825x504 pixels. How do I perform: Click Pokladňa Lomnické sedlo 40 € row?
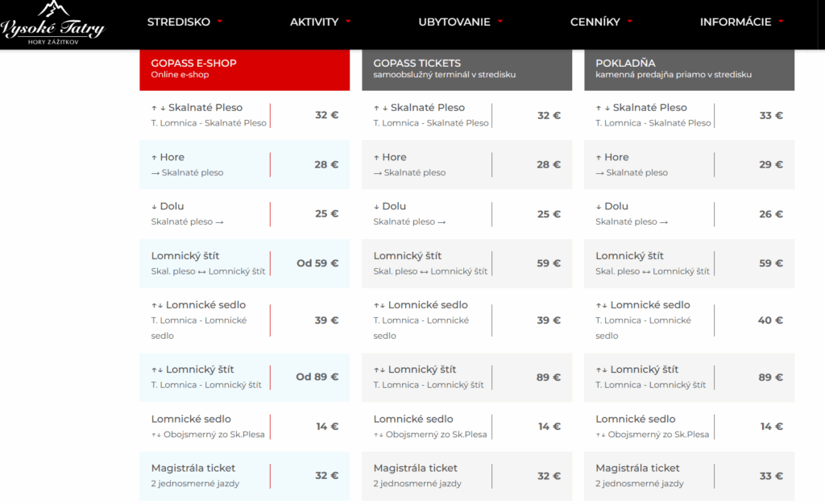pyautogui.click(x=689, y=320)
